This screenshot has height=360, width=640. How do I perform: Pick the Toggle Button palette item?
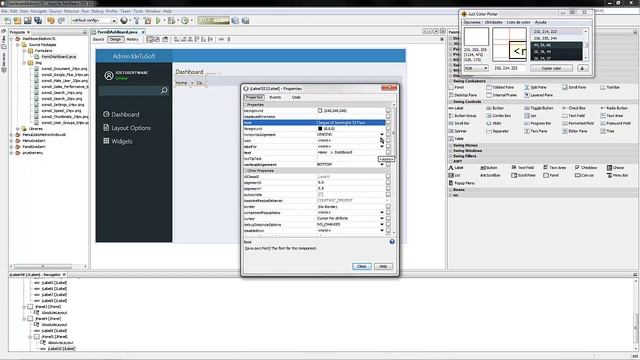pyautogui.click(x=539, y=108)
